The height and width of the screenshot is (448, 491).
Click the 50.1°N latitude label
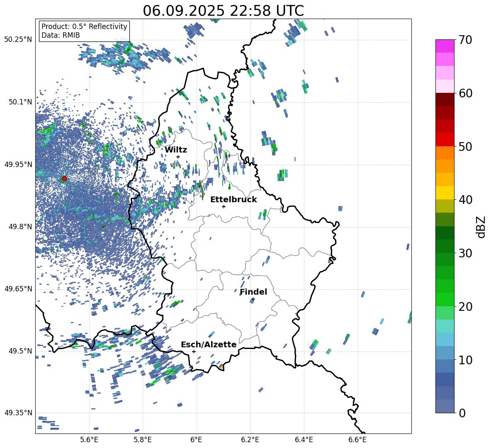point(21,102)
